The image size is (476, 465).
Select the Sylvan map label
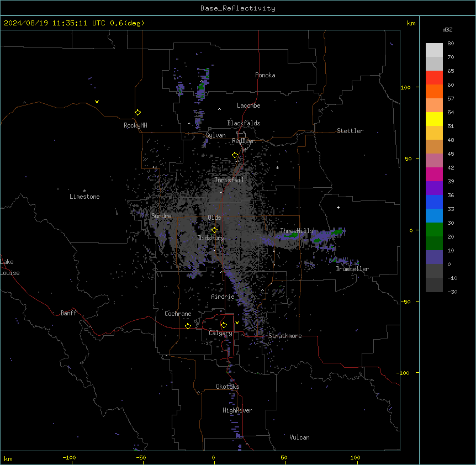tap(215, 135)
